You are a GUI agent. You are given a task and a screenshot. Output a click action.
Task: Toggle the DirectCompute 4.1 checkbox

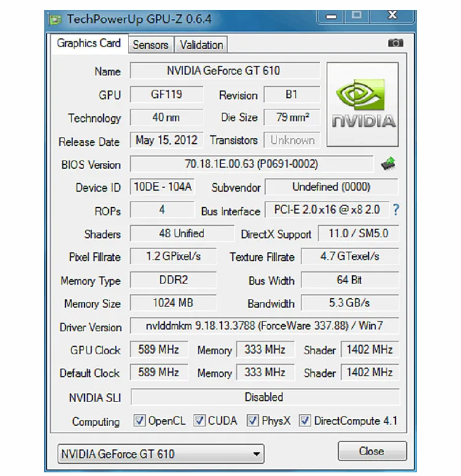(x=305, y=421)
